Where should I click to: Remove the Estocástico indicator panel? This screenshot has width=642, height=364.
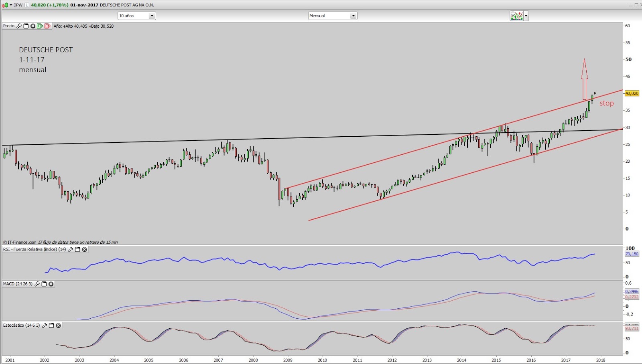coord(58,326)
